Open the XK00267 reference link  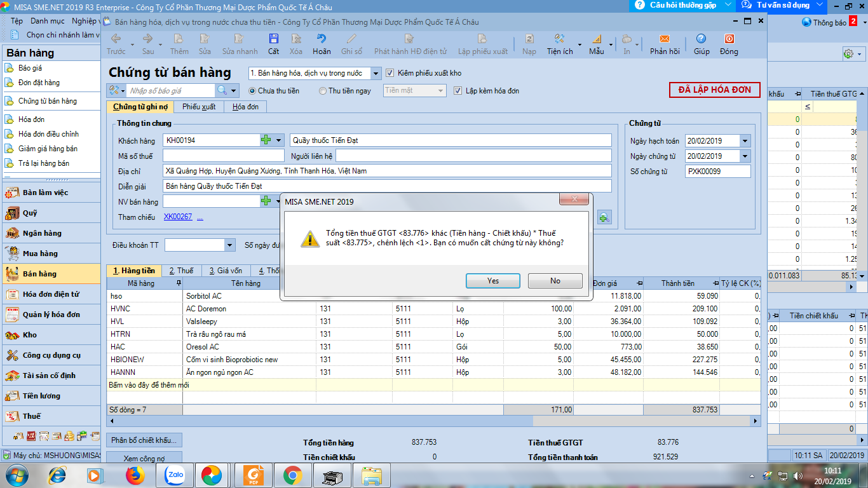click(177, 217)
